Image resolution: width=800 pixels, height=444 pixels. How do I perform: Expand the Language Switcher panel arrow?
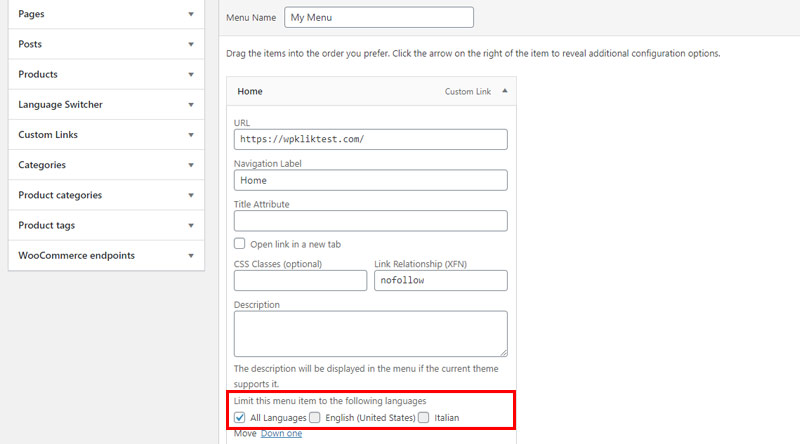191,105
